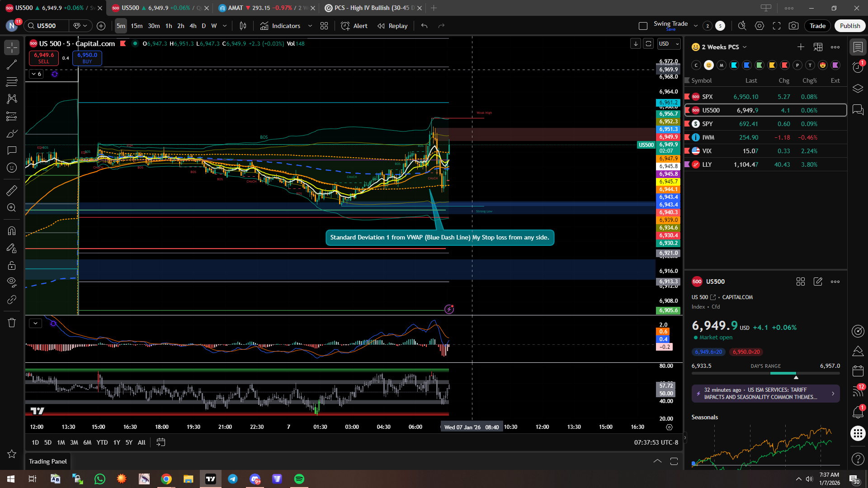Toggle the lock all drawings tool
Image resolution: width=868 pixels, height=488 pixels.
point(12,265)
